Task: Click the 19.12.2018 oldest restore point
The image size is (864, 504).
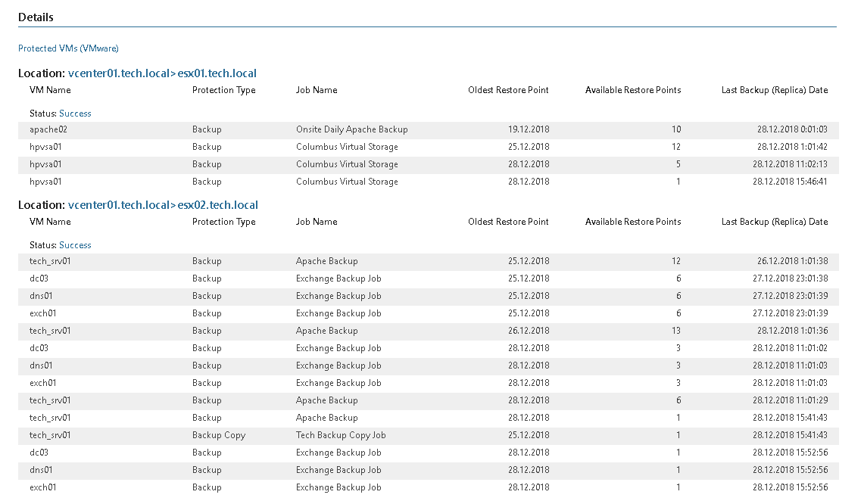Action: coord(529,129)
